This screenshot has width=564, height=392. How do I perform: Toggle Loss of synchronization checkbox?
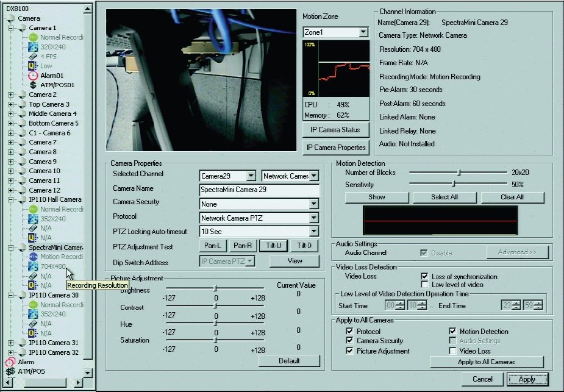[424, 277]
